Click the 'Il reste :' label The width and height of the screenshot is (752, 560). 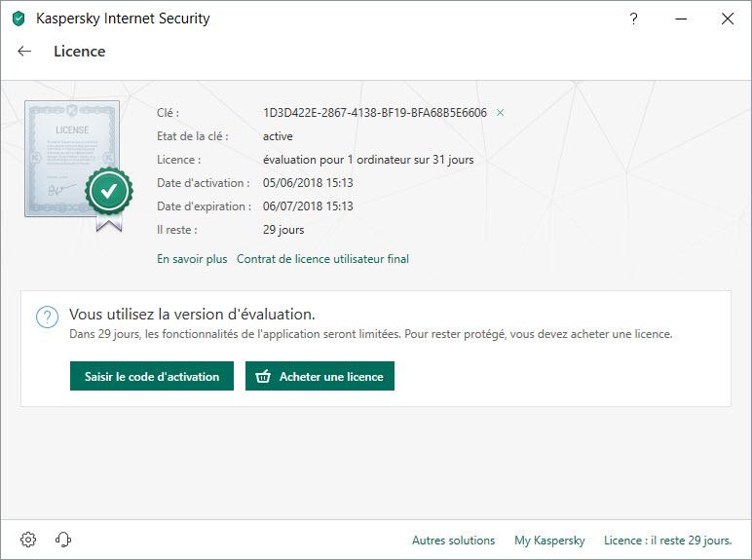pos(177,230)
